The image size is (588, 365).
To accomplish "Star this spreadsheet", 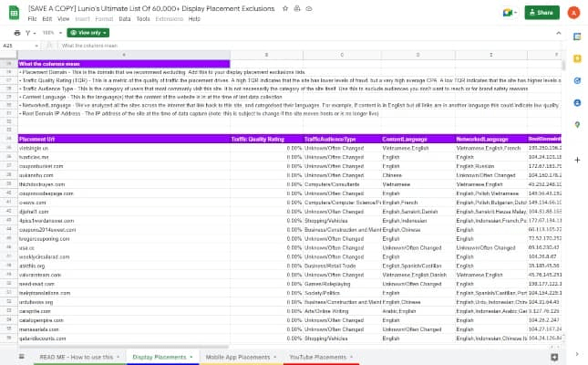I will [285, 8].
